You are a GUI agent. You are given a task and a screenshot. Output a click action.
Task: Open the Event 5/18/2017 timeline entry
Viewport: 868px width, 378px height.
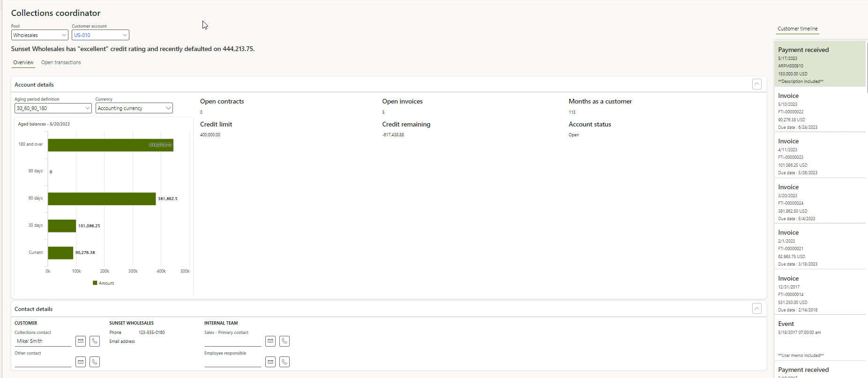820,339
